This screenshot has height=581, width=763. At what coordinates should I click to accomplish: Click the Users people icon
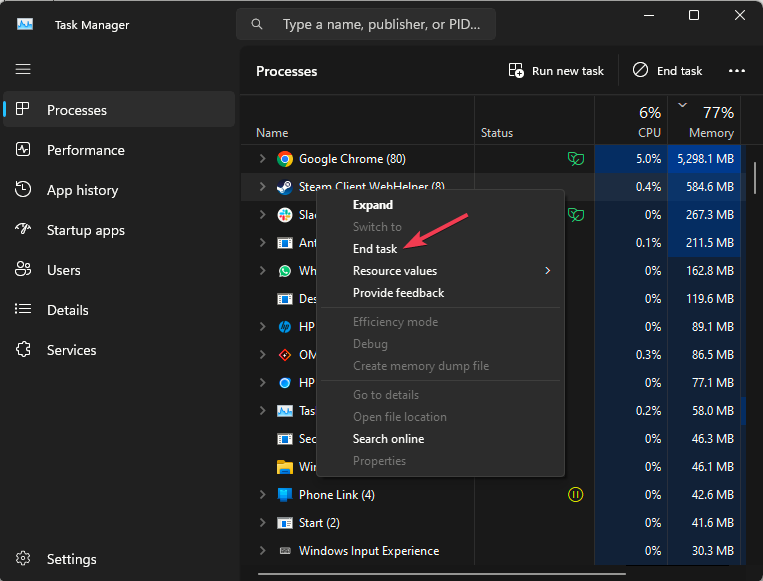pyautogui.click(x=23, y=269)
